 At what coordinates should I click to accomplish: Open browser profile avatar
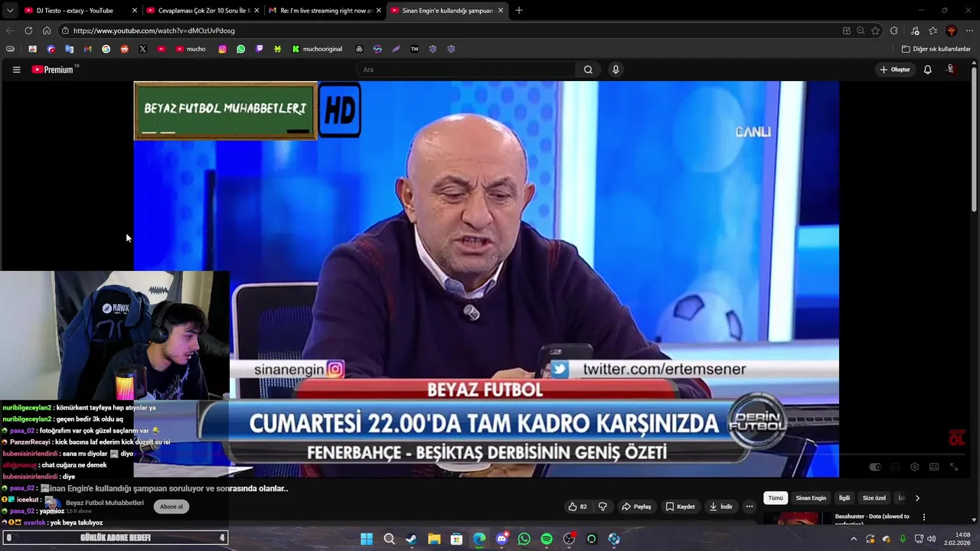(951, 31)
